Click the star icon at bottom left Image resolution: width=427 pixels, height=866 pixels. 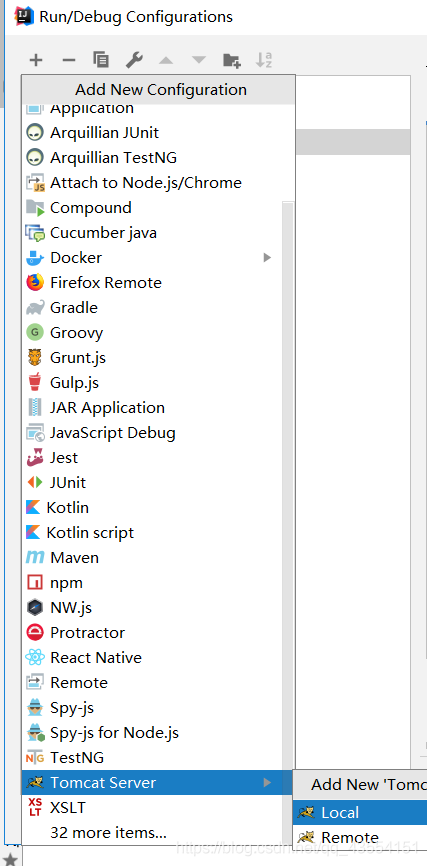tap(10, 859)
